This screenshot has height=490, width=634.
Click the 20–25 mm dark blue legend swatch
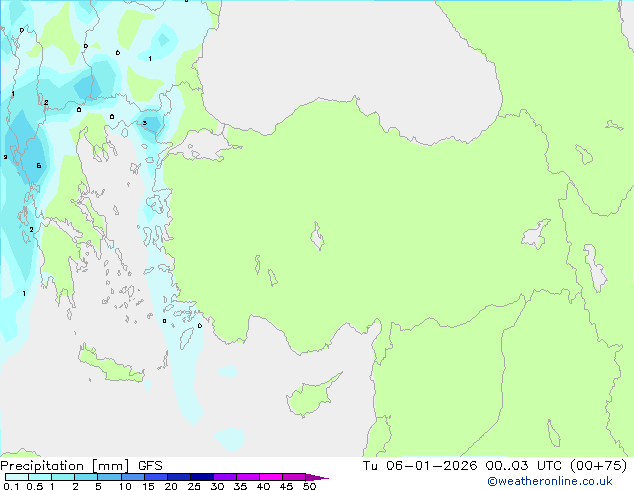pos(179,477)
